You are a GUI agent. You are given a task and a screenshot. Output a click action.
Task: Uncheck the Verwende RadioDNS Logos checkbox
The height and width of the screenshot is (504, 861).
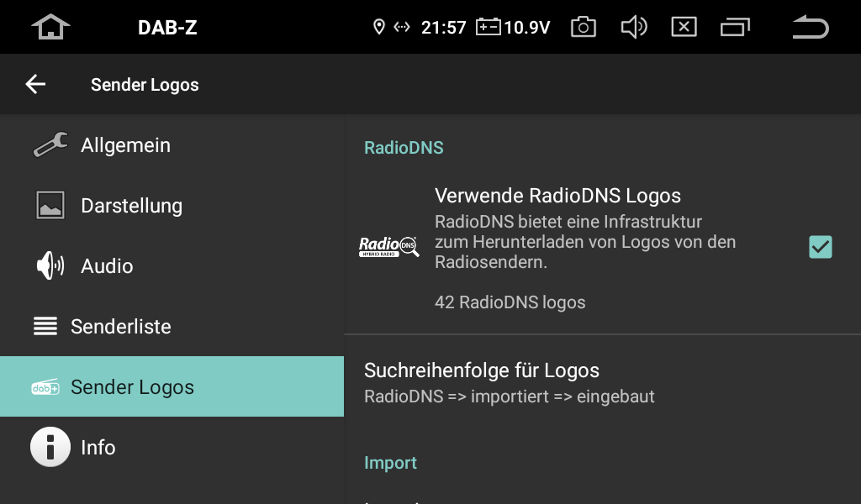coord(821,247)
